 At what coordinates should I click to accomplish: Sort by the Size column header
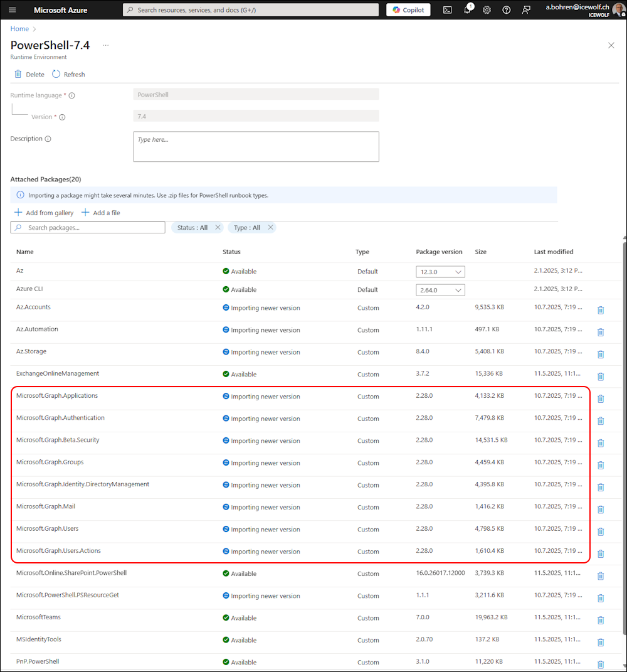pyautogui.click(x=480, y=252)
